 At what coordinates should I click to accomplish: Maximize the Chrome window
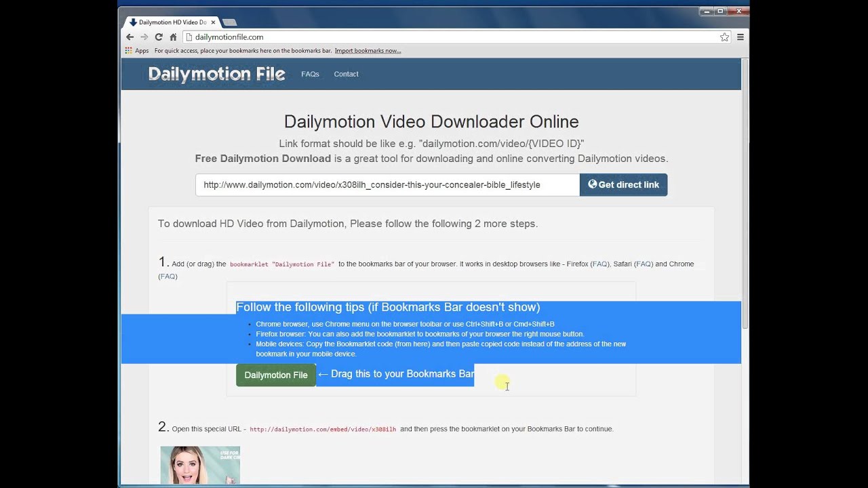pyautogui.click(x=720, y=11)
